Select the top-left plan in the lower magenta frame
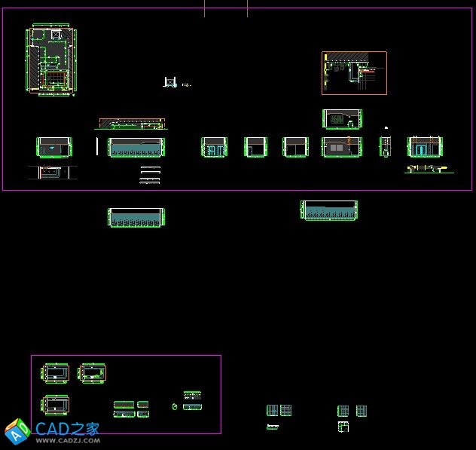Screen dimensions: 476x450 pyautogui.click(x=56, y=373)
